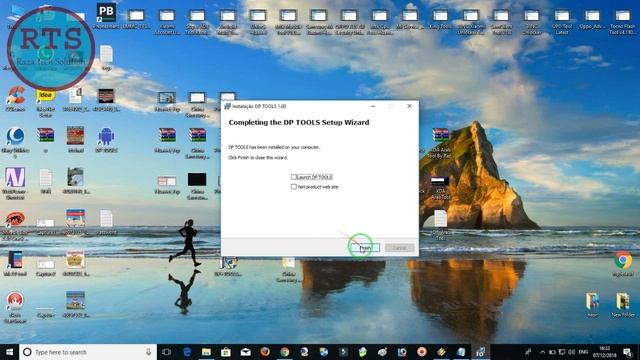
Task: Select the Google Chrome desktop icon
Action: point(623,264)
